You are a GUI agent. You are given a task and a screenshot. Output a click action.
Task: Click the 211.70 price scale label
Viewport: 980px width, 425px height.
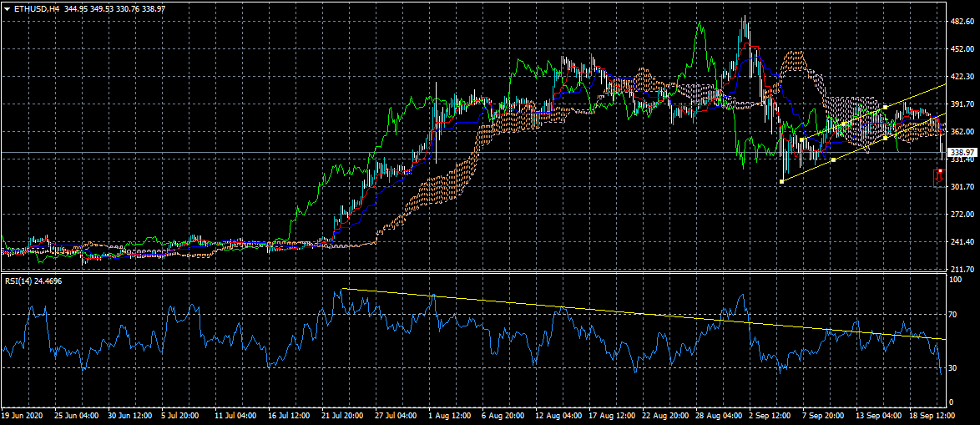[962, 269]
